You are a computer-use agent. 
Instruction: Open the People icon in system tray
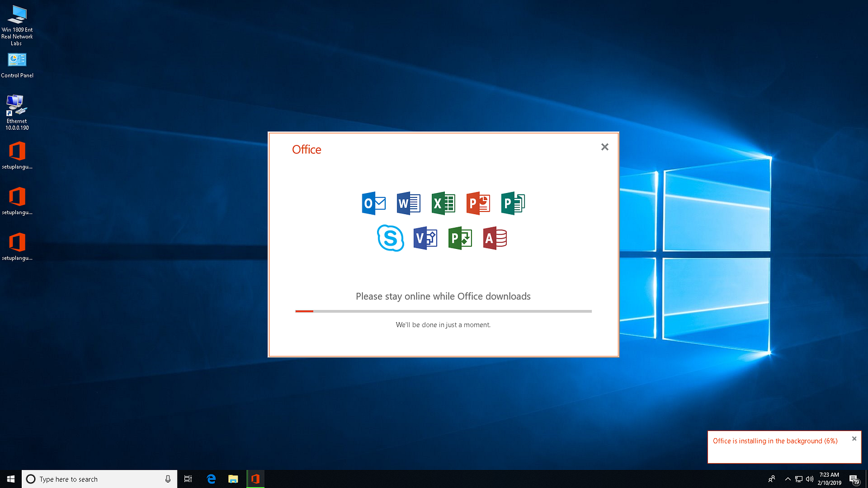(771, 479)
